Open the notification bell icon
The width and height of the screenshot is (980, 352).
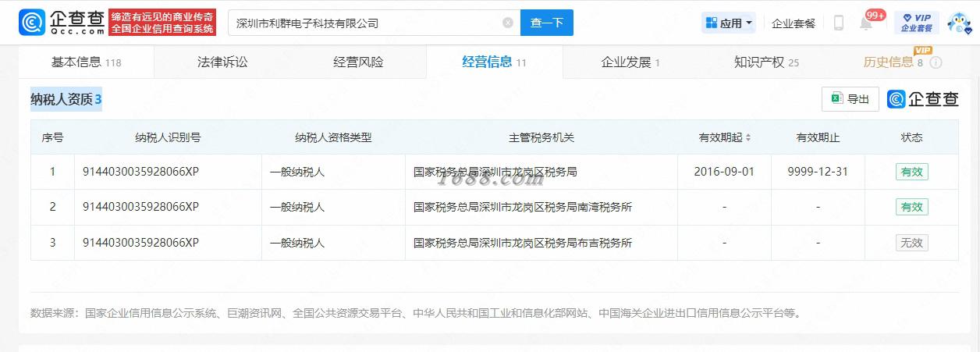coord(866,23)
